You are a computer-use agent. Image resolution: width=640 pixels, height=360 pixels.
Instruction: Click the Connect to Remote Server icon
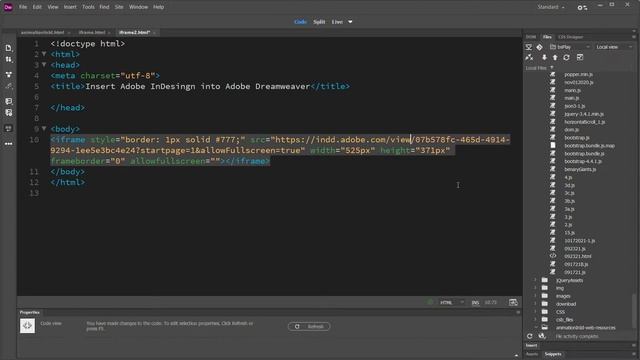529,47
